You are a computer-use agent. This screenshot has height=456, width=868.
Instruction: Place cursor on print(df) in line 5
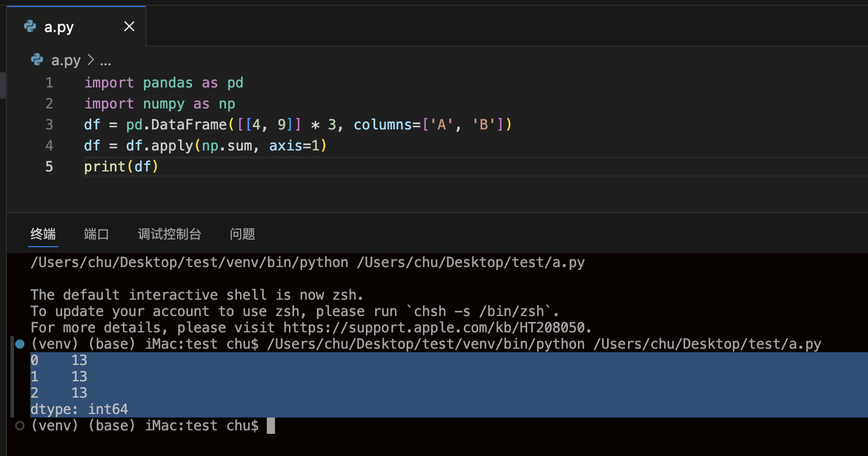coord(121,167)
